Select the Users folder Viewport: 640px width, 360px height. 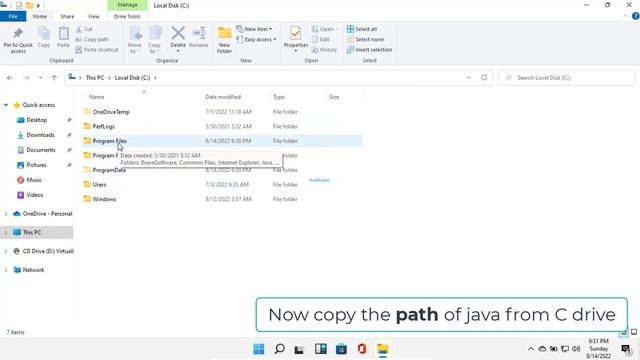[x=221, y=184]
